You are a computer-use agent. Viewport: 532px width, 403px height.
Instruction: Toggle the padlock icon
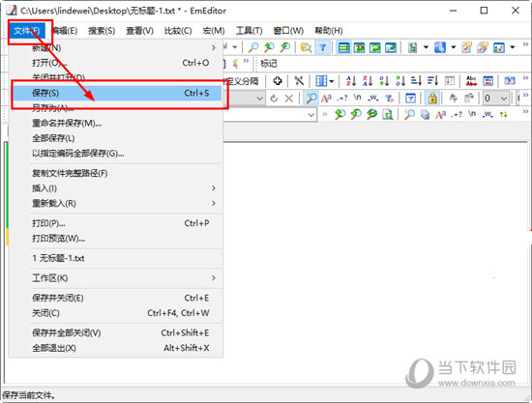tap(432, 99)
